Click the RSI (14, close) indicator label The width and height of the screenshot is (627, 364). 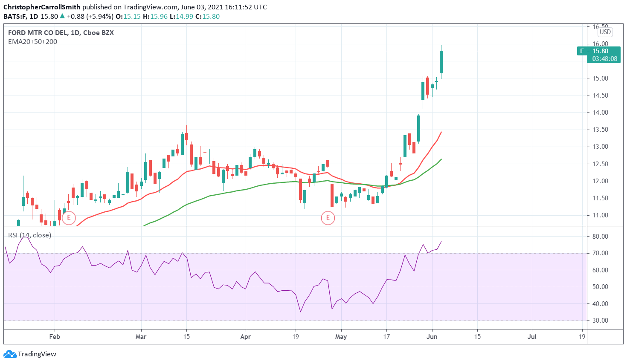tap(30, 235)
